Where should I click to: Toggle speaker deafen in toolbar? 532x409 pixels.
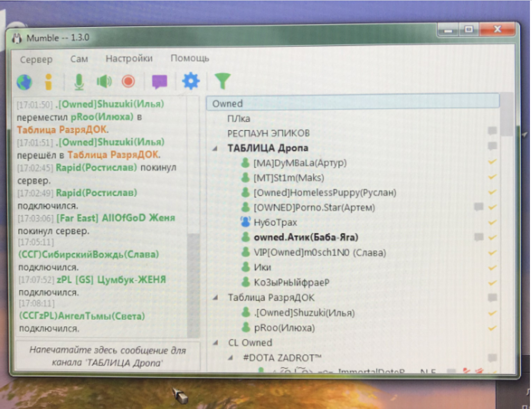tap(104, 81)
